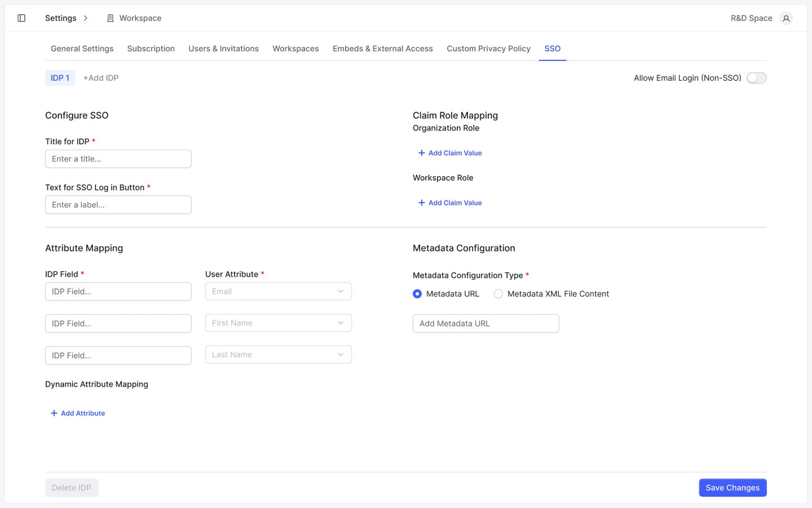Viewport: 812px width, 508px height.
Task: Click the Save Changes button
Action: coord(732,488)
